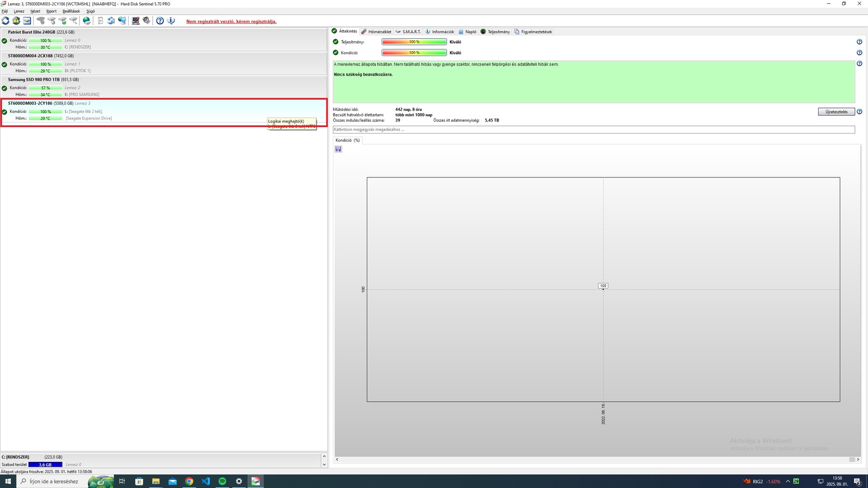Click the globe with disk toolbar icon

(87, 21)
